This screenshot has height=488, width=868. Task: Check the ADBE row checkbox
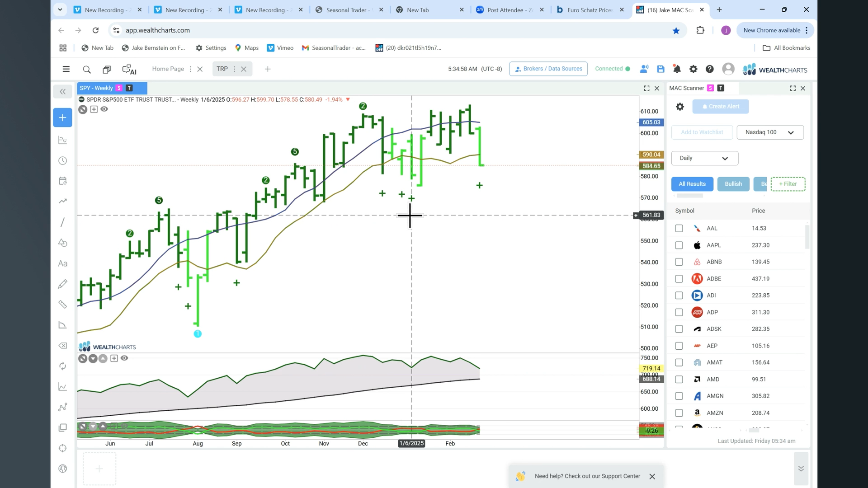(679, 279)
